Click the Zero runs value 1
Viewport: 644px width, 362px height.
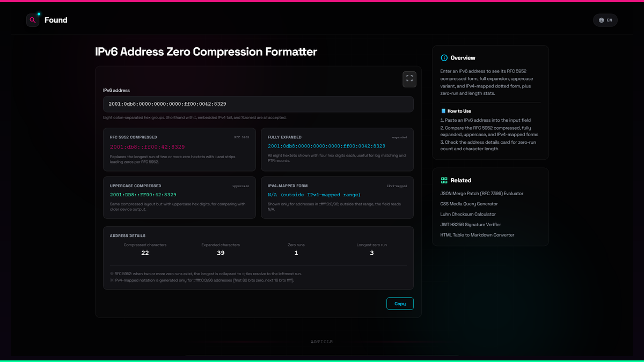tap(296, 253)
